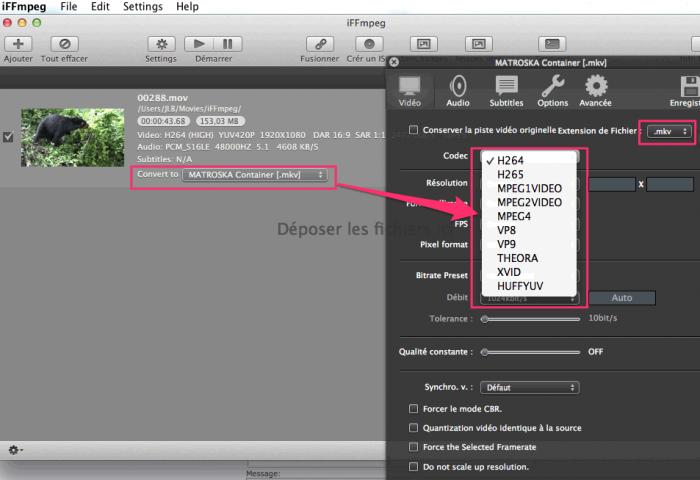The width and height of the screenshot is (700, 480).
Task: Click the Fusionner link icon
Action: pos(320,44)
